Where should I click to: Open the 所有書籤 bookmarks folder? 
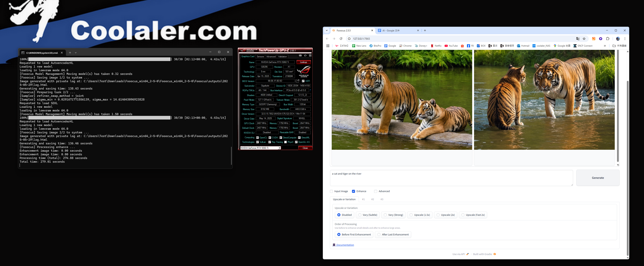[619, 46]
